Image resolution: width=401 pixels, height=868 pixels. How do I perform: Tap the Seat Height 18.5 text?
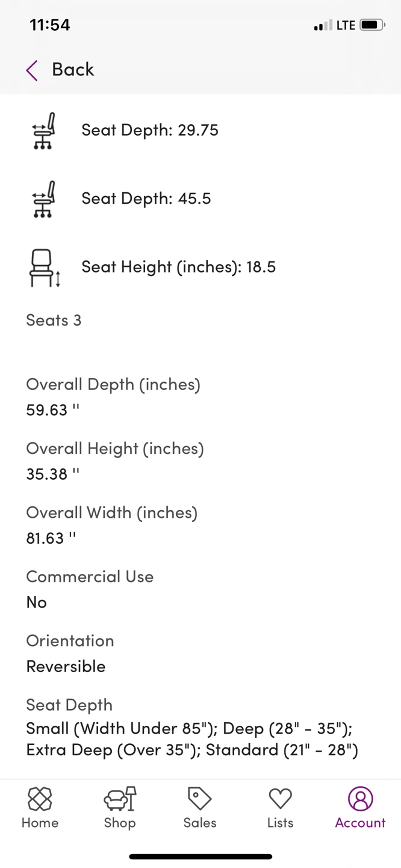tap(178, 267)
